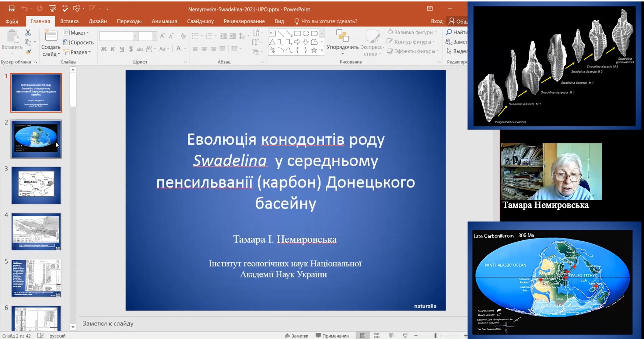Viewport: 644px width, 339px height.
Task: Click the spell check ABC icon
Action: point(65,8)
